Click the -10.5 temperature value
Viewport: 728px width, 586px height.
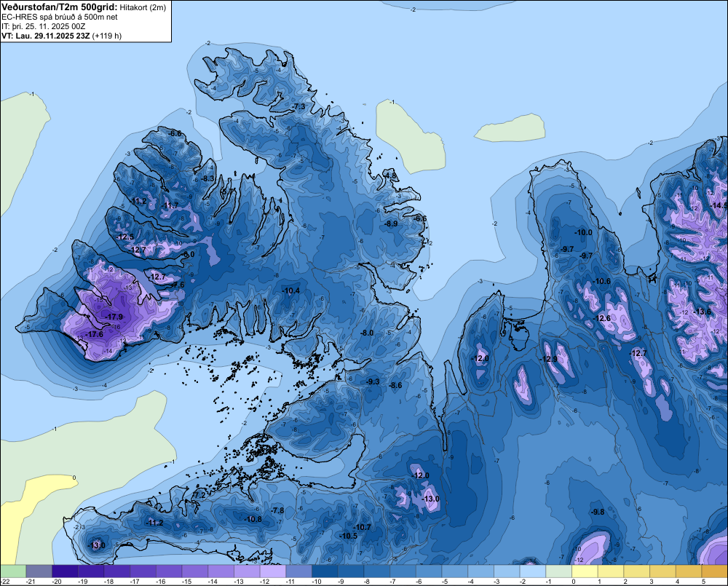coord(348,536)
